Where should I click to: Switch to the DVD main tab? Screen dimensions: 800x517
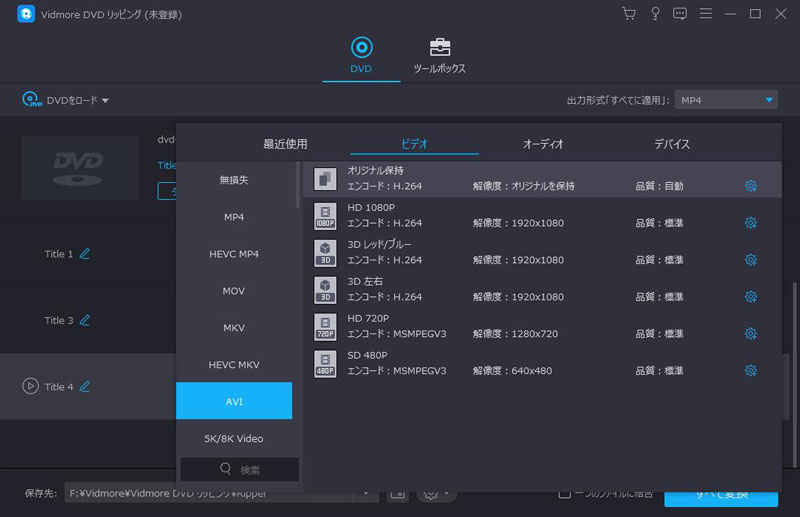tap(361, 55)
